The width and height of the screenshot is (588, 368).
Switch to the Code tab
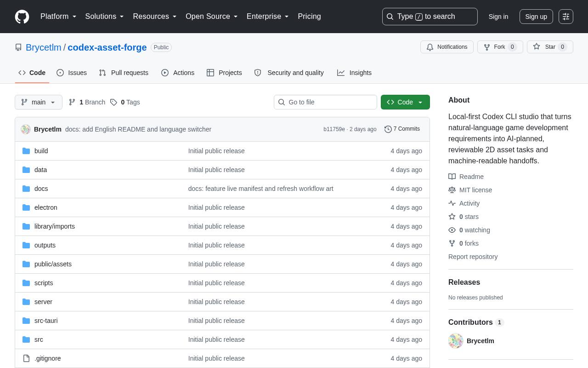(x=32, y=73)
